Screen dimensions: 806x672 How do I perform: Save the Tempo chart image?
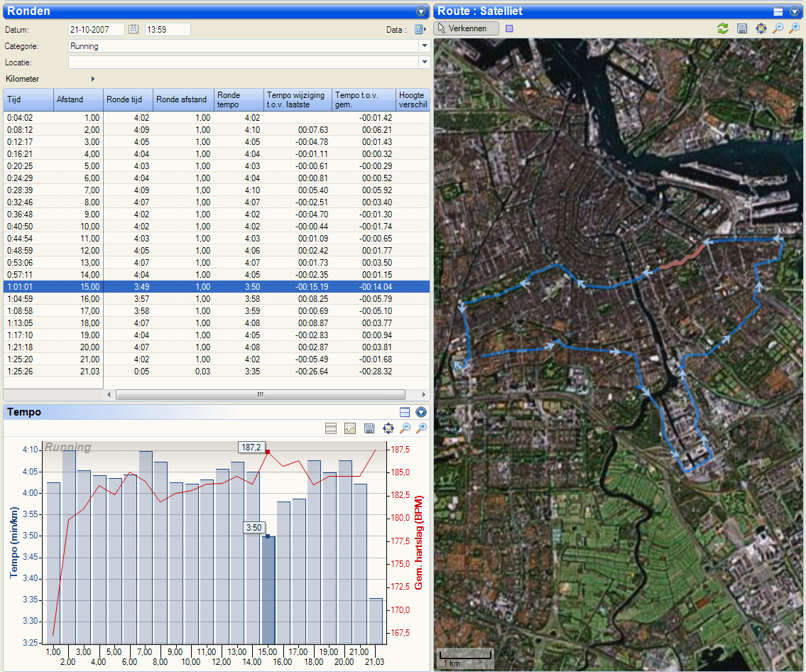pos(369,428)
